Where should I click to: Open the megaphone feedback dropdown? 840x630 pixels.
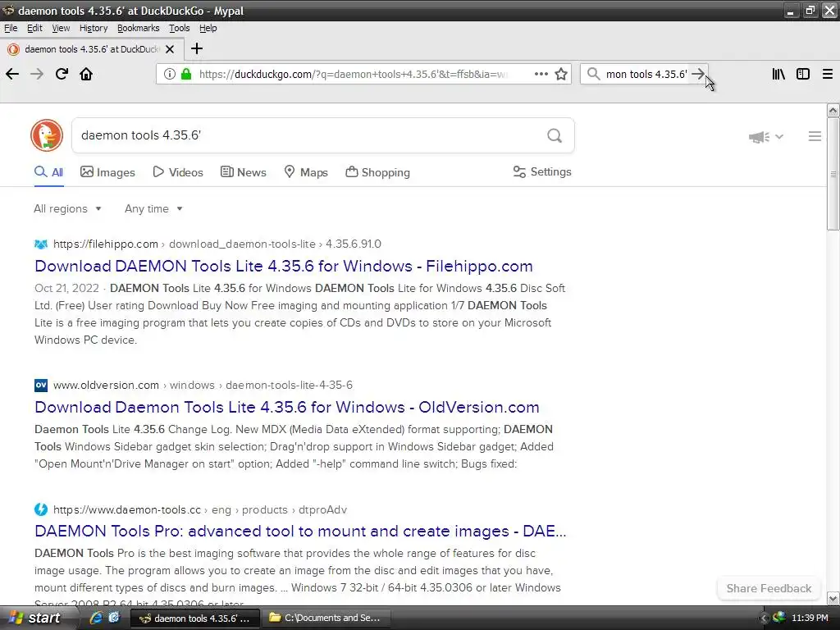click(x=766, y=137)
